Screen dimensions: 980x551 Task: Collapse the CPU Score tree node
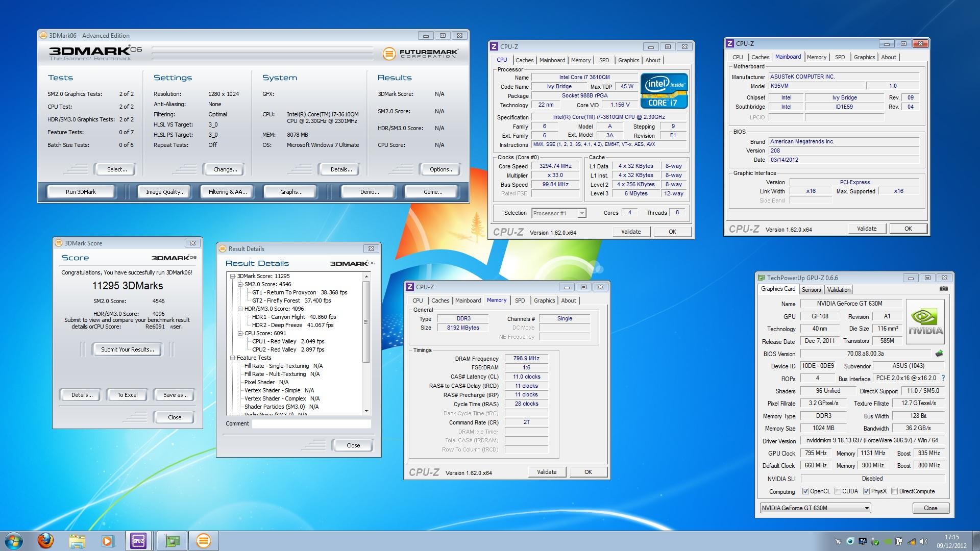240,333
